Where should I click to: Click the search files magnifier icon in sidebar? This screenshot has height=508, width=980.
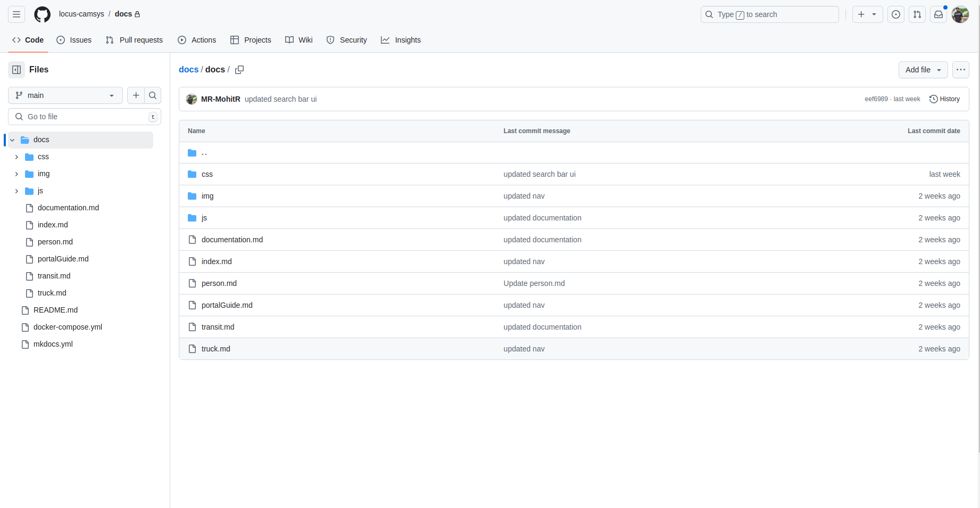tap(153, 95)
